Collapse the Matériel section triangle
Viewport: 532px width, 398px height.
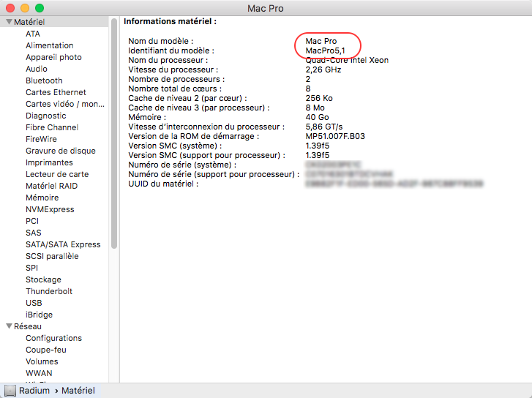(x=10, y=22)
